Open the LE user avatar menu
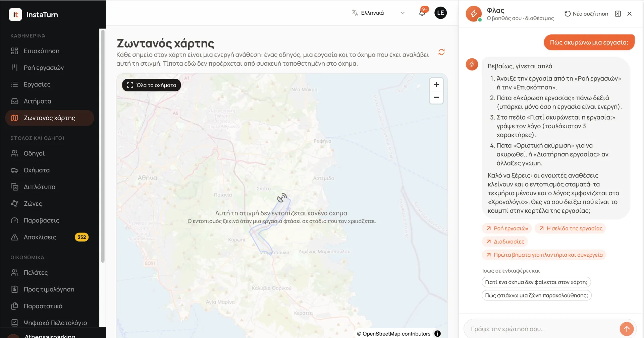644x338 pixels. pyautogui.click(x=440, y=13)
